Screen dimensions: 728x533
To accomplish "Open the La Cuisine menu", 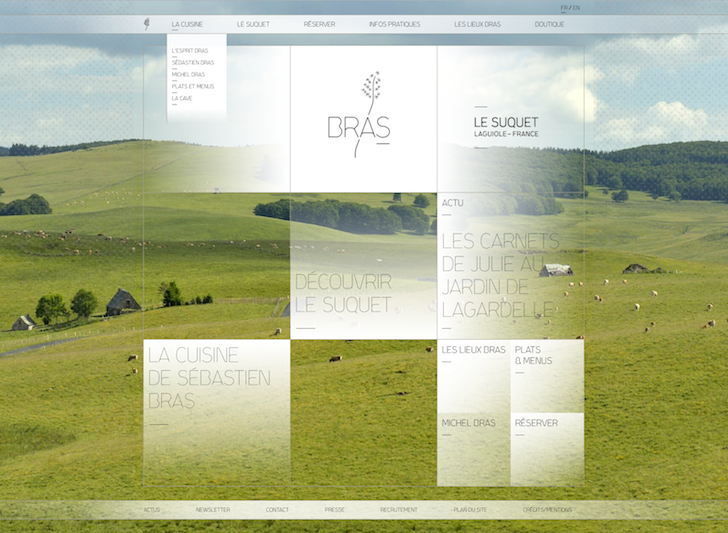I will point(187,24).
